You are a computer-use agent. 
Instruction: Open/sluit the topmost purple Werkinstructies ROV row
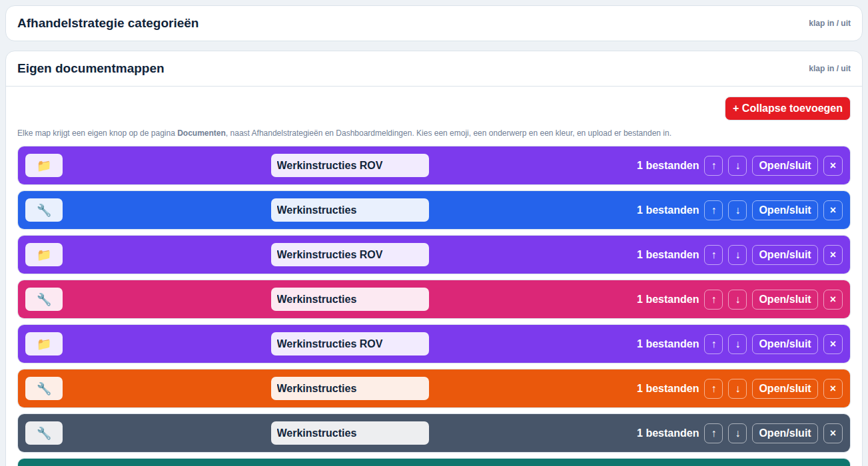coord(785,166)
